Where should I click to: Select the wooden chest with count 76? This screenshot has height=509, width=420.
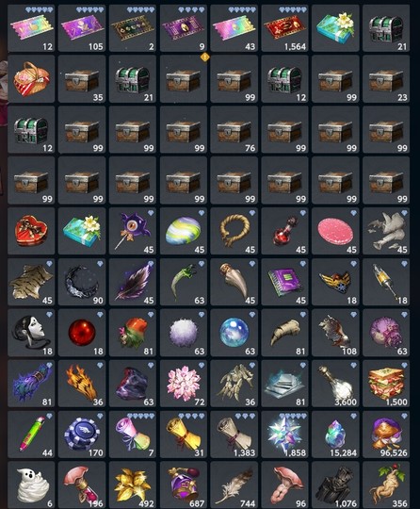(234, 129)
